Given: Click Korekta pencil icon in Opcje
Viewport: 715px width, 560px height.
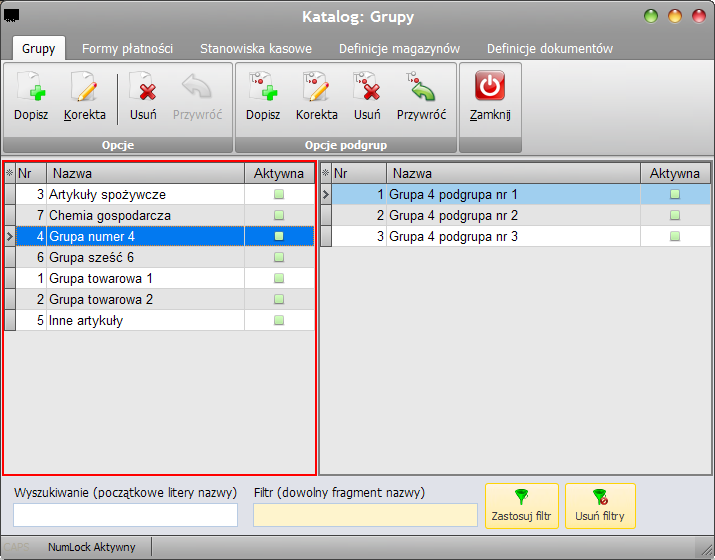Looking at the screenshot, I should (85, 87).
